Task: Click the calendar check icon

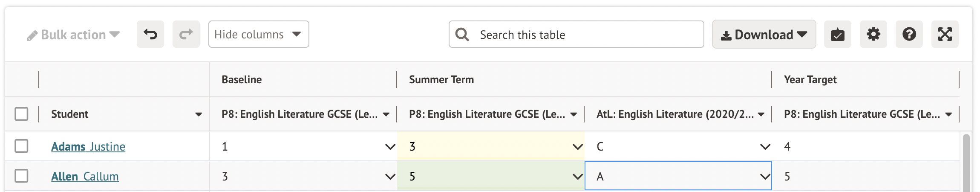Action: 837,34
